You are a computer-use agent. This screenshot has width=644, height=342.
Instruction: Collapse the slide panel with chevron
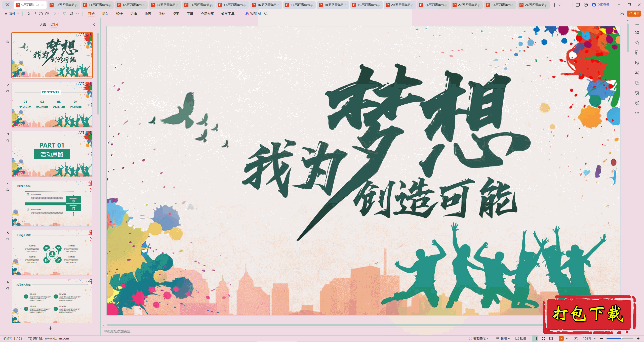[x=94, y=24]
